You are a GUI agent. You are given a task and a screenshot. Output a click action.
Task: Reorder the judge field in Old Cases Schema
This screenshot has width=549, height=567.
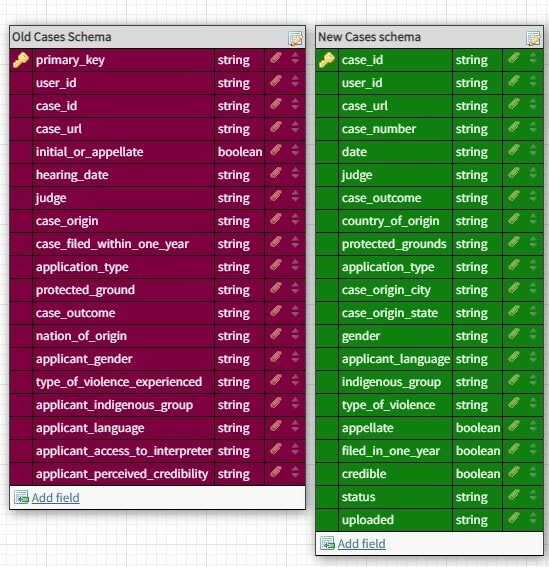[295, 196]
